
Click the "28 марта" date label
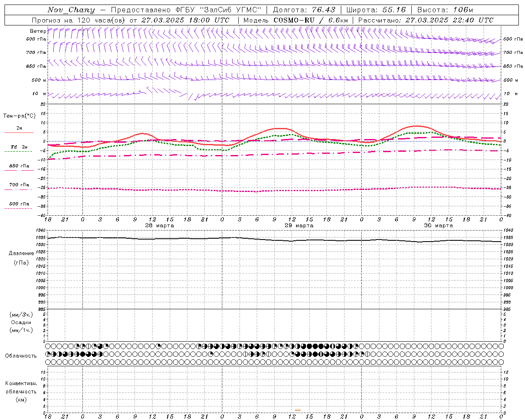point(160,226)
